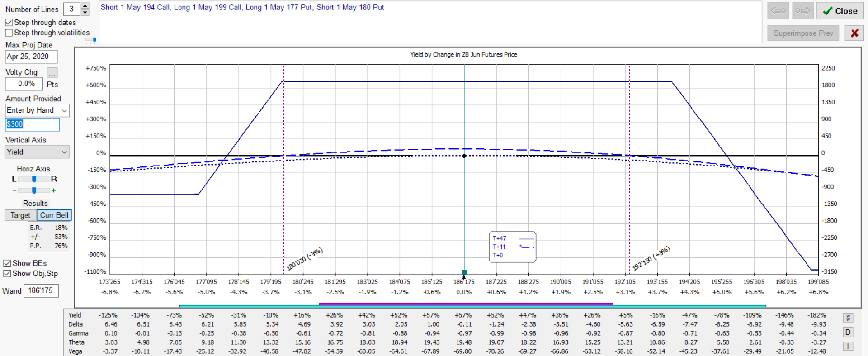Screen dimensions: 868x356
Task: Open the Amount Provided 'Enter by Hand' dropdown
Action: (37, 110)
